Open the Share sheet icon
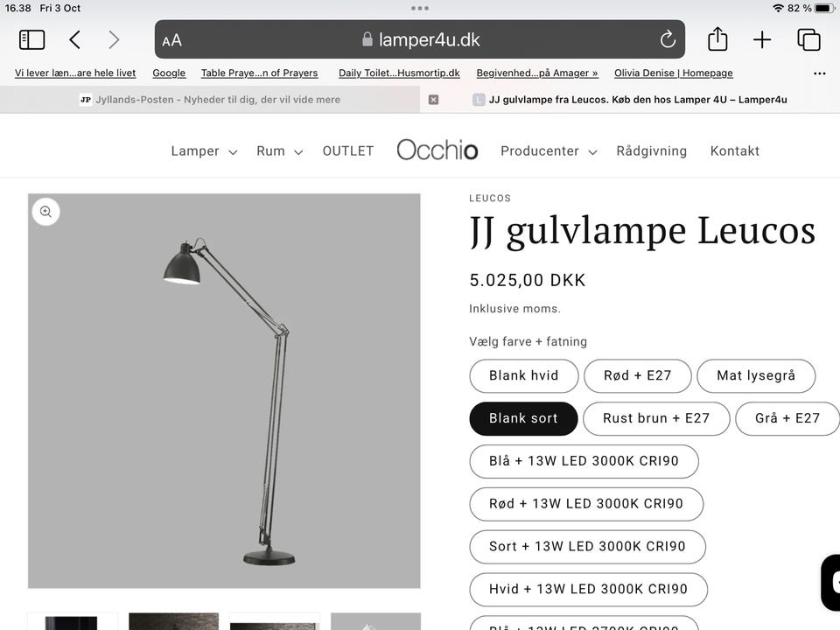This screenshot has width=840, height=630. coord(717,39)
